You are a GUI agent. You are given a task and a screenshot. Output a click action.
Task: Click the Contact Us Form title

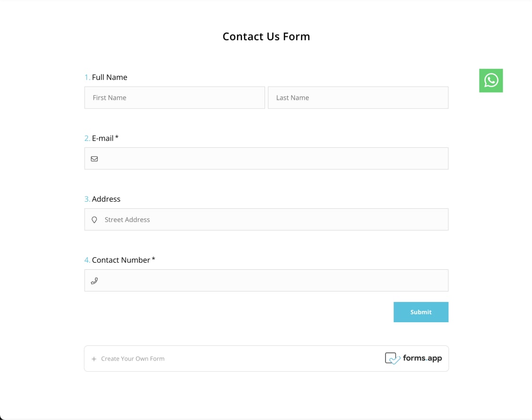[266, 36]
